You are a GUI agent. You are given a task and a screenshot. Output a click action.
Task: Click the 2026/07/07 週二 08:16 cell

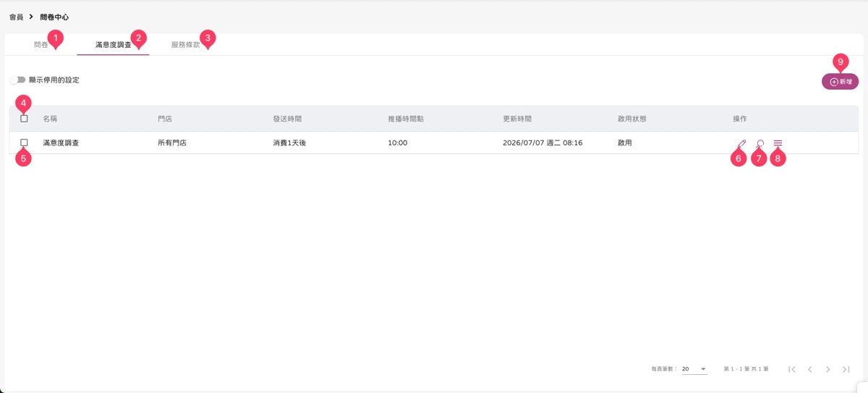[542, 143]
